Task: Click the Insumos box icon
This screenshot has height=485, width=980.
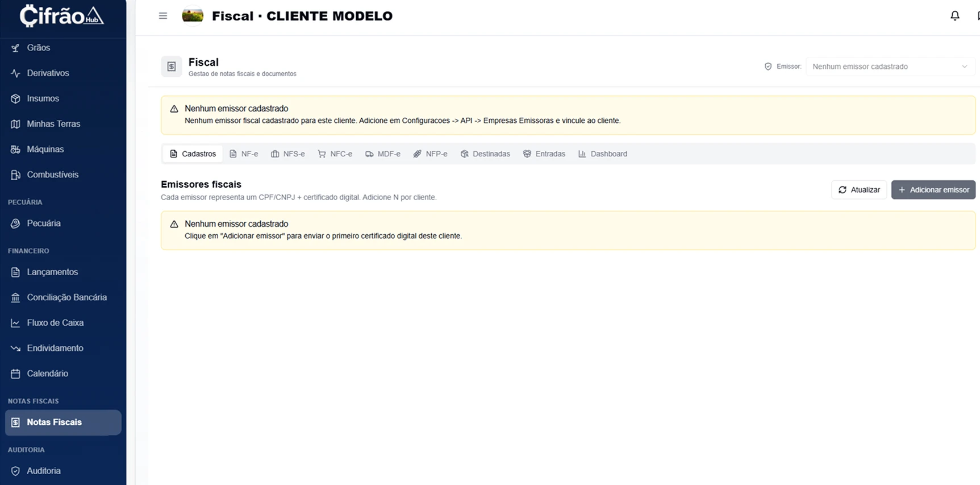Action: 15,99
